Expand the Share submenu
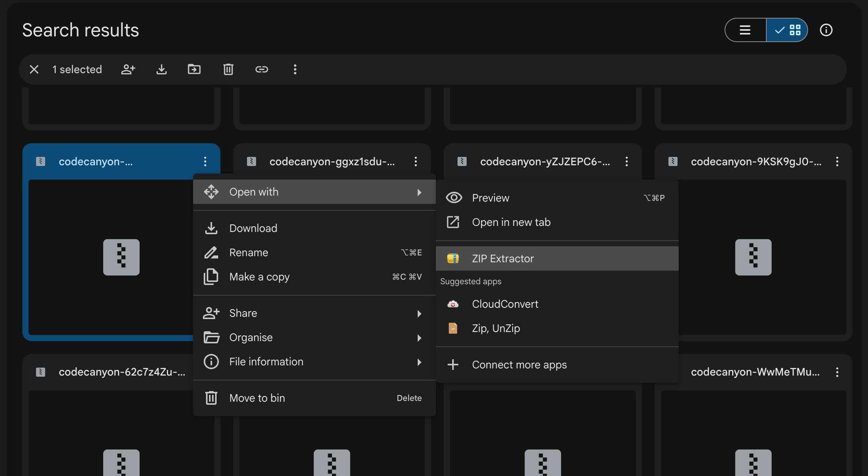Image resolution: width=868 pixels, height=476 pixels. pyautogui.click(x=314, y=313)
